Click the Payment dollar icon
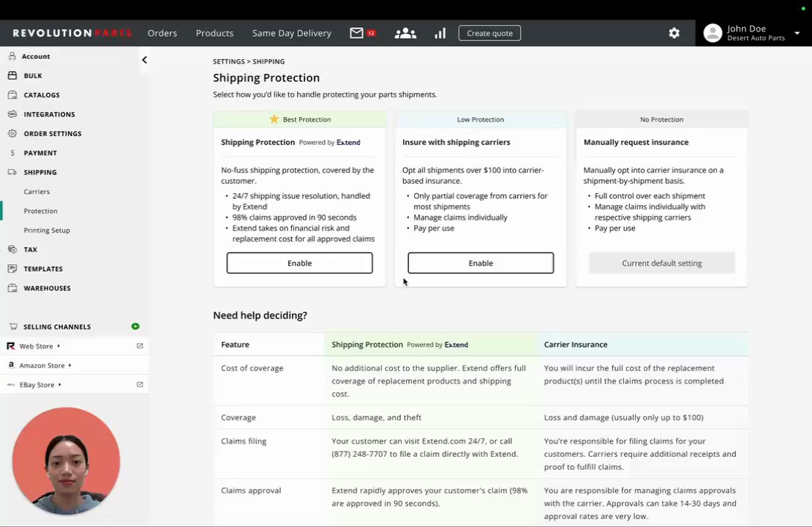This screenshot has height=527, width=812. pos(12,153)
